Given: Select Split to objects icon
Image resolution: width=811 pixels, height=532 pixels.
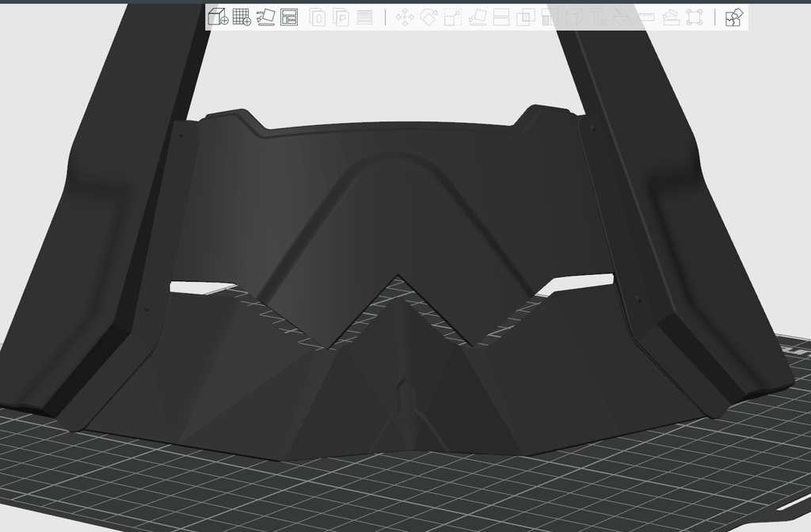Looking at the screenshot, I should pyautogui.click(x=317, y=17).
